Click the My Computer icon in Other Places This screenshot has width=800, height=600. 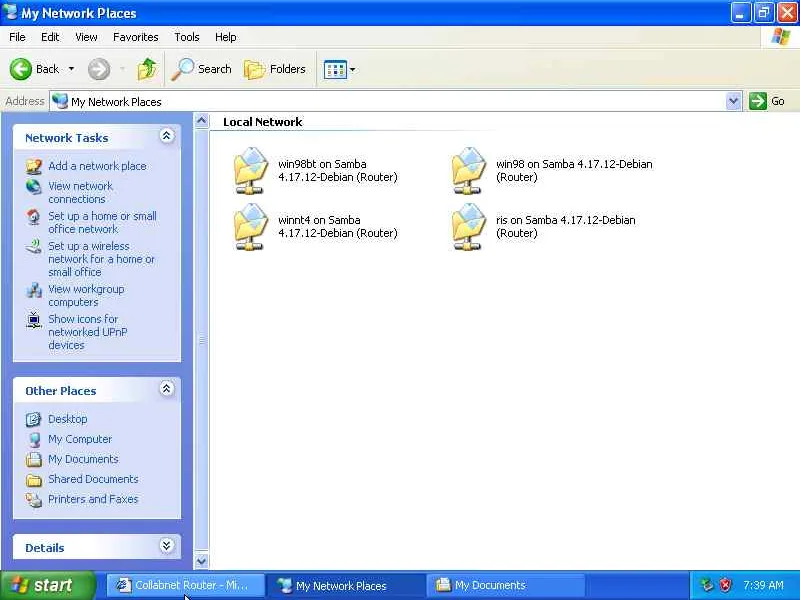pos(34,439)
